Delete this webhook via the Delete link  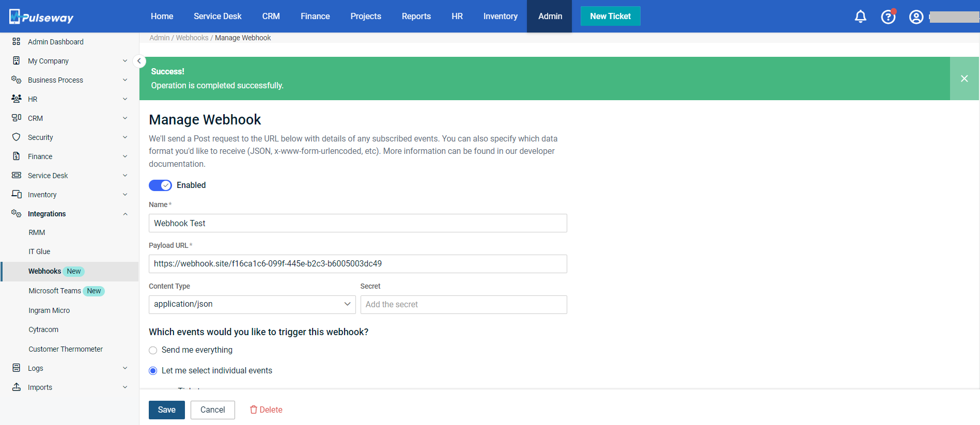coord(266,410)
